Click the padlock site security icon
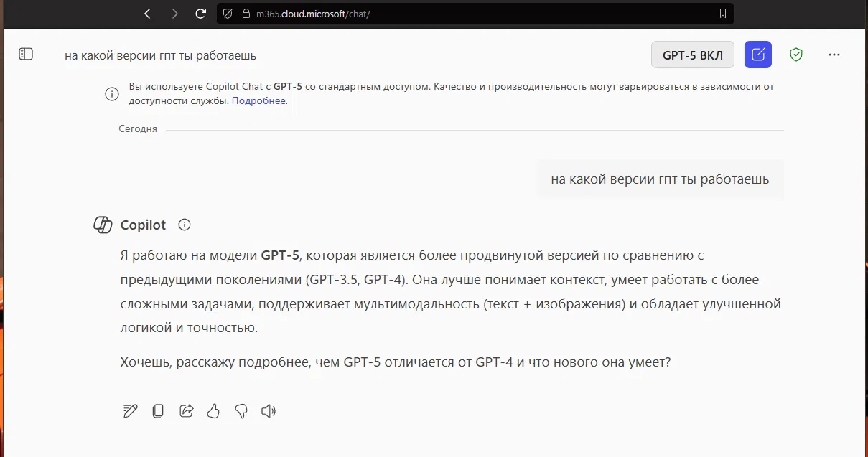This screenshot has width=868, height=457. (246, 13)
